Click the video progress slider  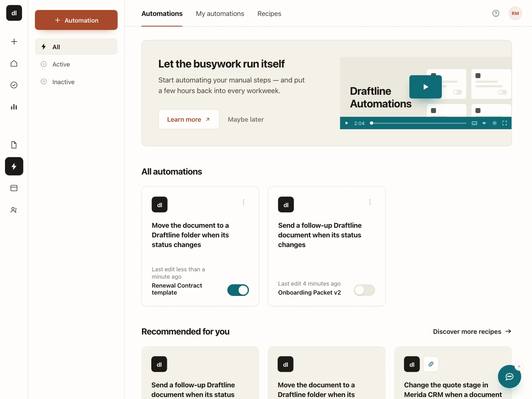tap(419, 123)
